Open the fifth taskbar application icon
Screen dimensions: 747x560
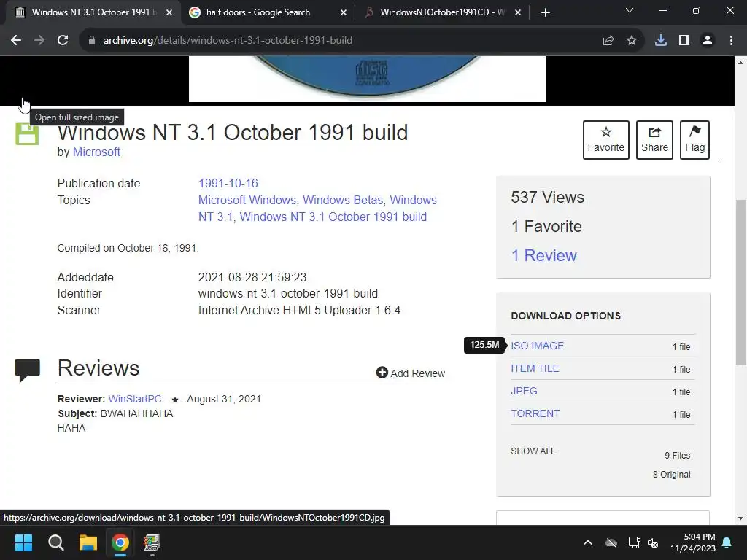pyautogui.click(x=152, y=542)
